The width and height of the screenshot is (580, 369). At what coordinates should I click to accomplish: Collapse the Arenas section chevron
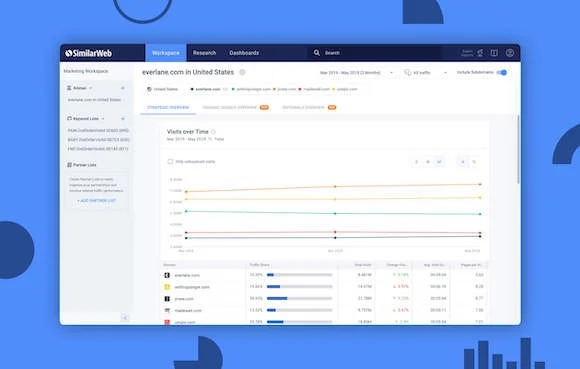click(91, 88)
